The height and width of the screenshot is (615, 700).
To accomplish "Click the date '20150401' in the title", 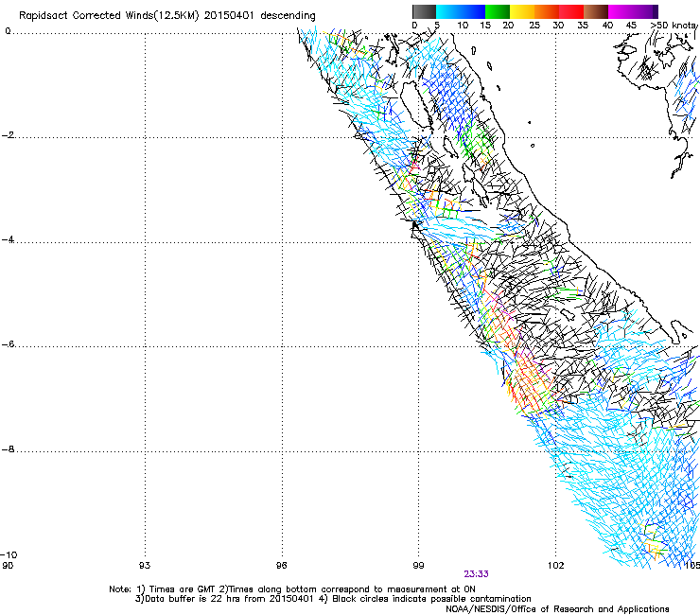I will pos(229,15).
